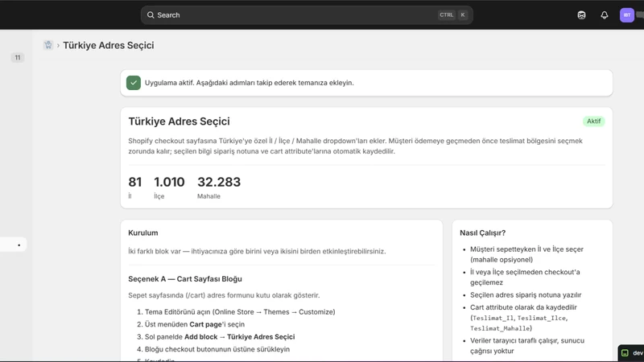
Task: Click the selected sidebar item with a dot
Action: click(x=13, y=245)
